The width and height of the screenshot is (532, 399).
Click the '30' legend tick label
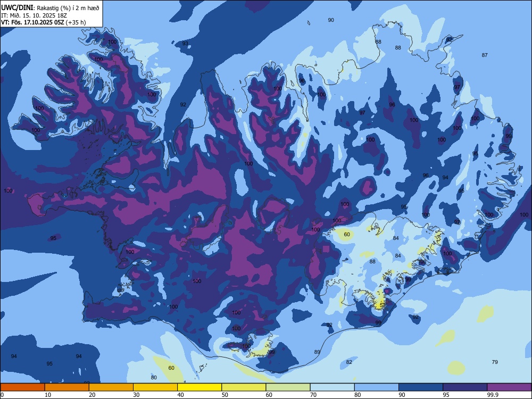(x=136, y=395)
